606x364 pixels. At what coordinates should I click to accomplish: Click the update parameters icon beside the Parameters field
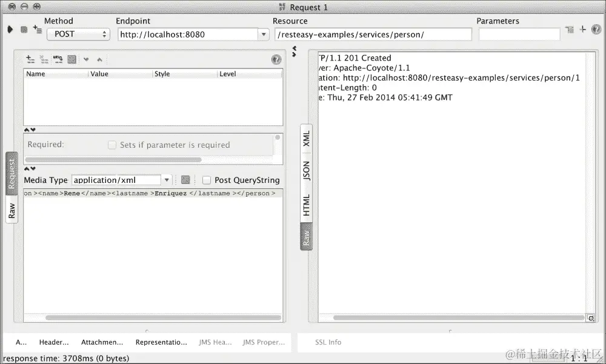pyautogui.click(x=569, y=29)
